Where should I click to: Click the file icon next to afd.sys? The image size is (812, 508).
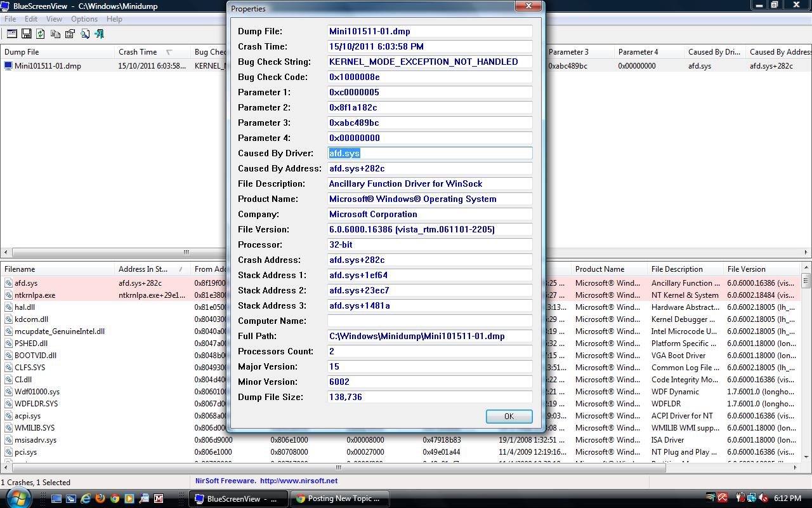point(8,283)
